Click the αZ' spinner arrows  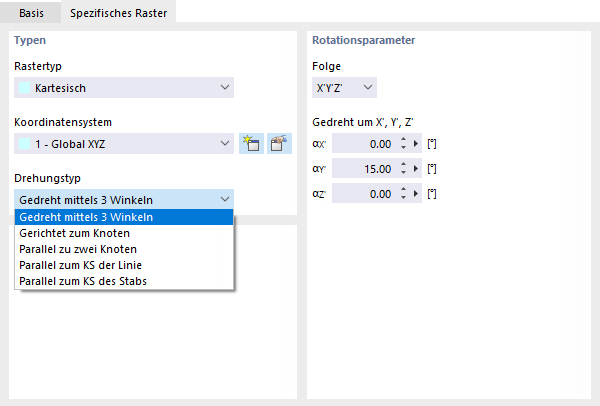pos(402,194)
